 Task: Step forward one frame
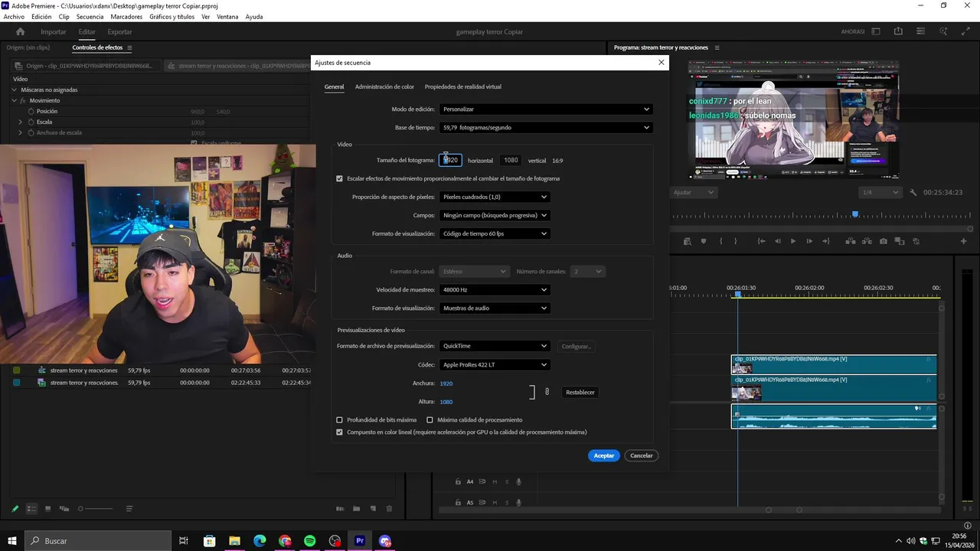(x=809, y=241)
